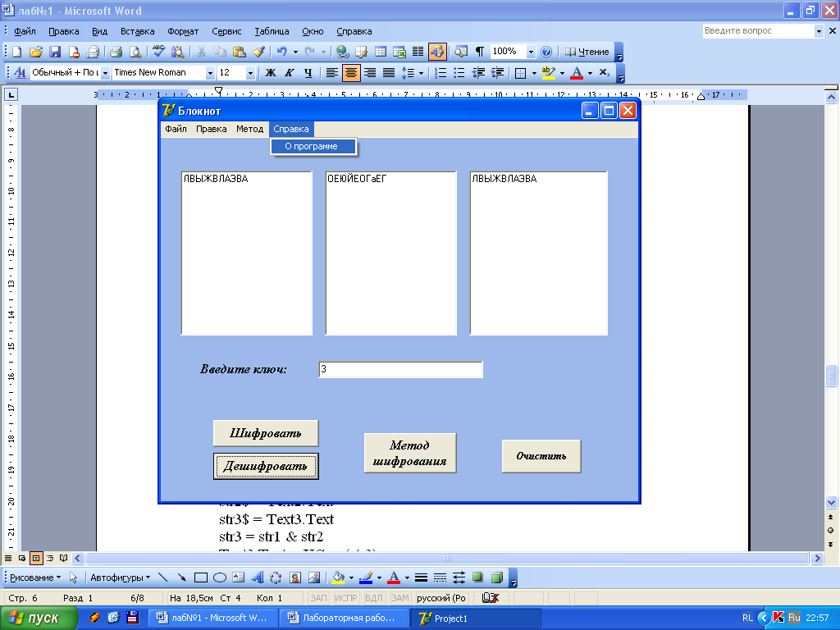This screenshot has height=630, width=840.
Task: Click the Метод шифрования button
Action: click(410, 453)
